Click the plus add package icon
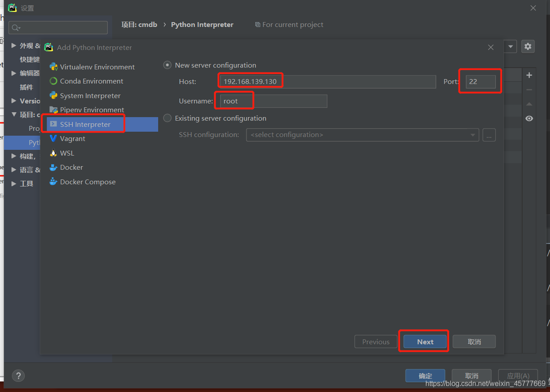This screenshot has width=550, height=392. click(529, 75)
